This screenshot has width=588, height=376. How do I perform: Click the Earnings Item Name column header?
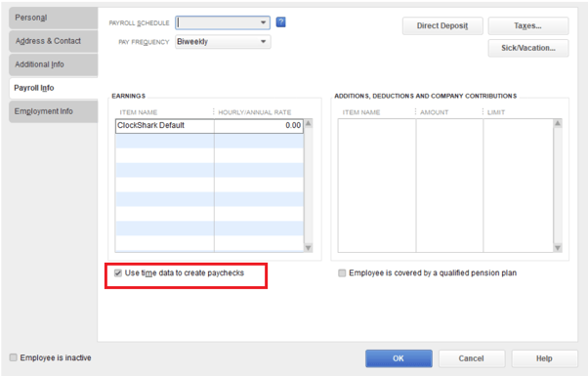(x=139, y=112)
